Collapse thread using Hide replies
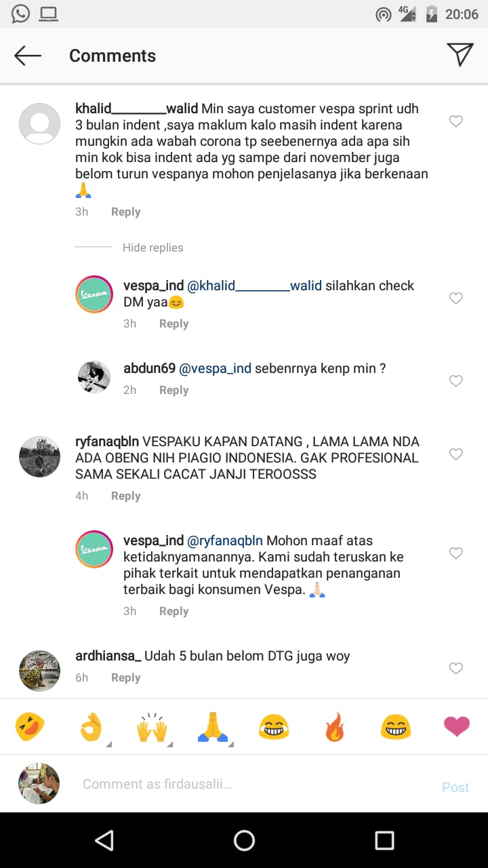The width and height of the screenshot is (488, 868). point(152,248)
